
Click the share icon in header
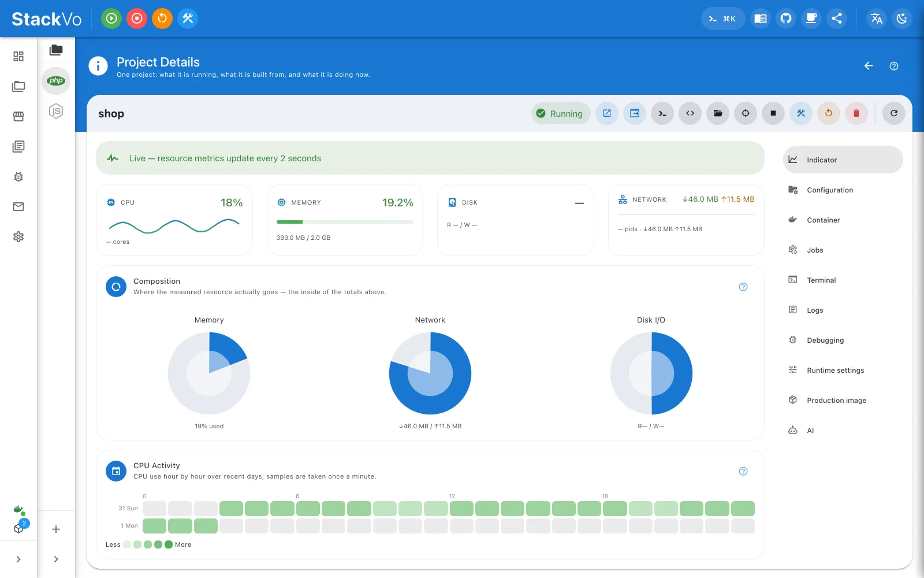point(837,18)
